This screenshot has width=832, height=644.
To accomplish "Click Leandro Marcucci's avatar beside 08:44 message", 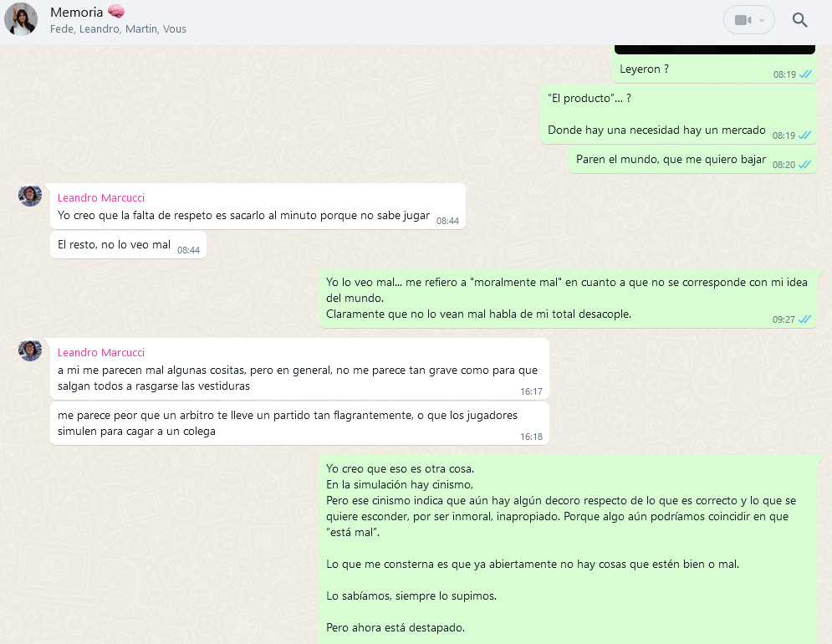I will 30,196.
